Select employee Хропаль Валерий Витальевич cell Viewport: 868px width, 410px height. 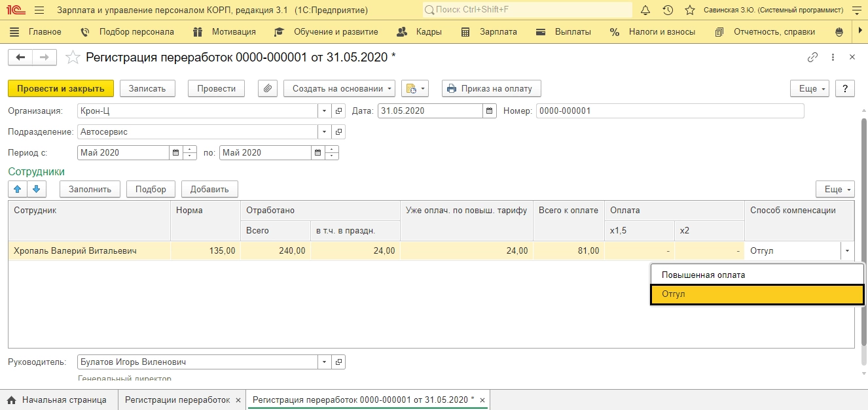tap(89, 251)
